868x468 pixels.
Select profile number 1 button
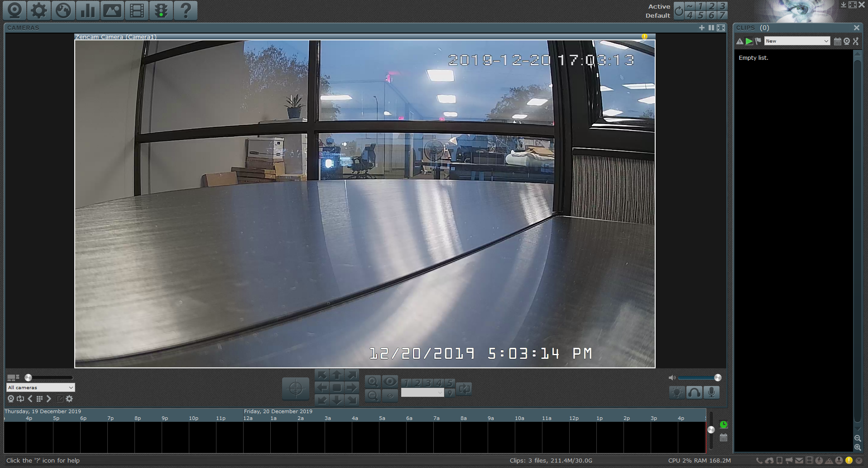[x=700, y=6]
